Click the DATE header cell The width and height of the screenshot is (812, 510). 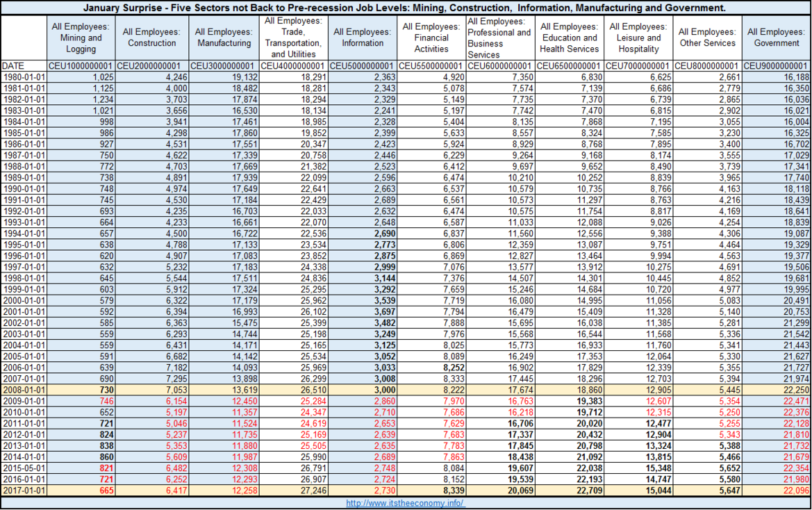pyautogui.click(x=24, y=66)
